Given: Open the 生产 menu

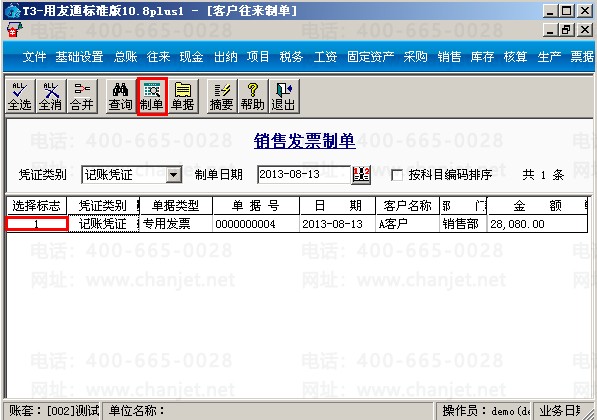Looking at the screenshot, I should click(x=549, y=57).
